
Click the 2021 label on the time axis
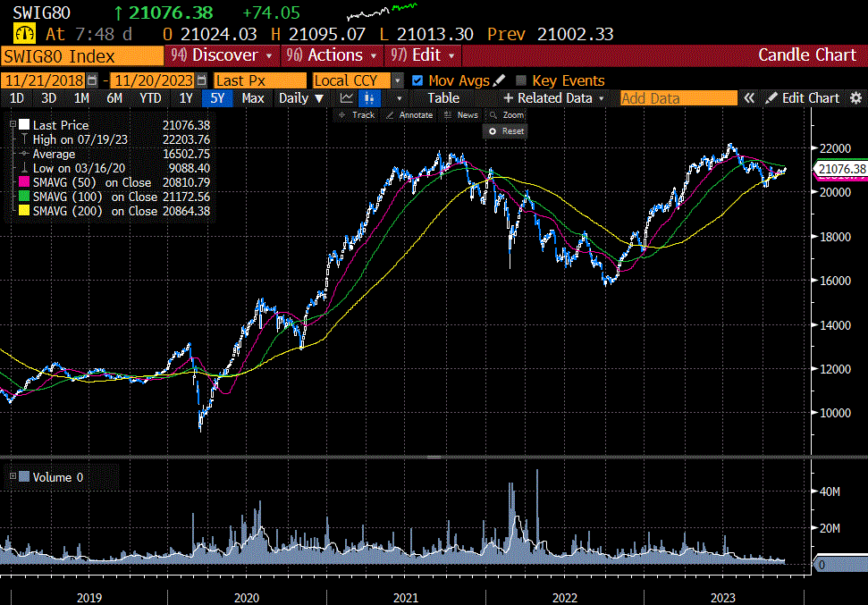tap(406, 598)
